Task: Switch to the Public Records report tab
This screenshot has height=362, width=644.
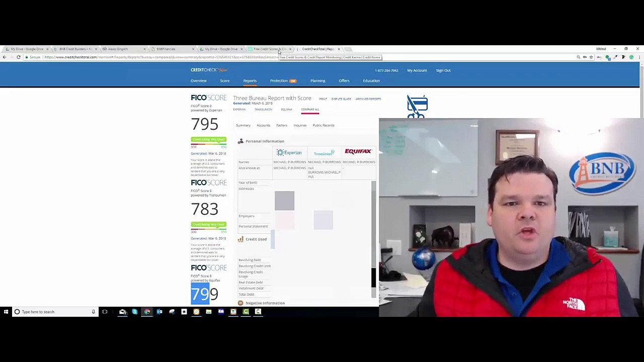Action: click(x=324, y=125)
